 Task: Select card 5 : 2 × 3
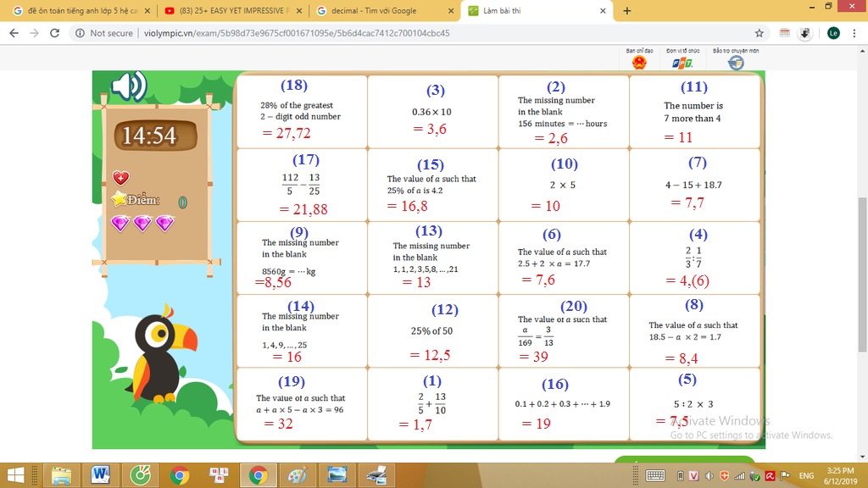[x=694, y=404]
